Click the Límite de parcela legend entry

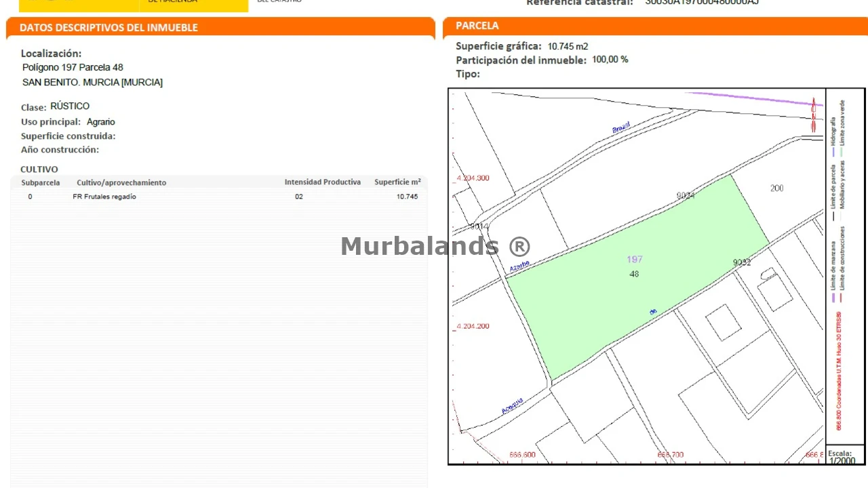tap(833, 186)
